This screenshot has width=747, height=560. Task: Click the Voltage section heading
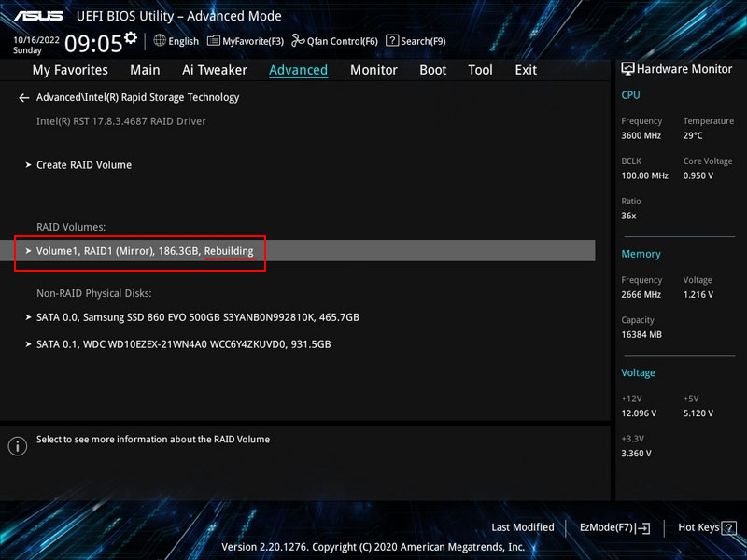(x=638, y=372)
